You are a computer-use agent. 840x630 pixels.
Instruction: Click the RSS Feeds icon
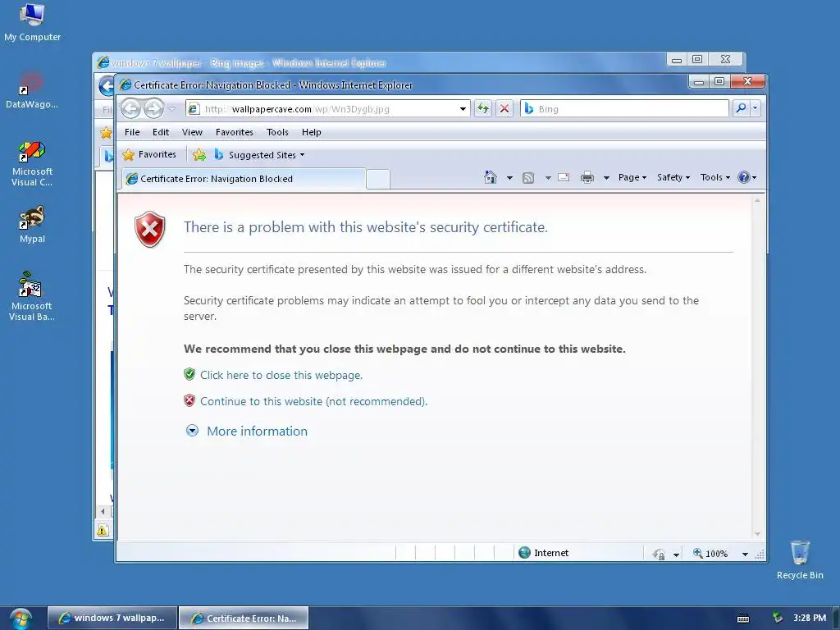click(x=528, y=178)
